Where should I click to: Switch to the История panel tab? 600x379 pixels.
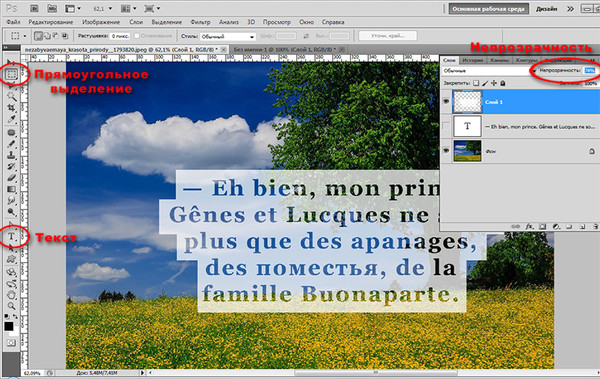click(472, 60)
